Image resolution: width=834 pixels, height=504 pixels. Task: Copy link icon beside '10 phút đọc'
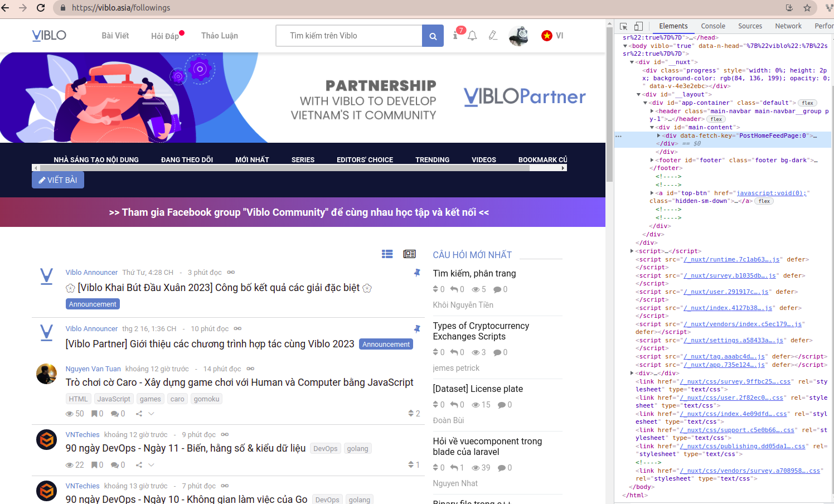pyautogui.click(x=237, y=329)
